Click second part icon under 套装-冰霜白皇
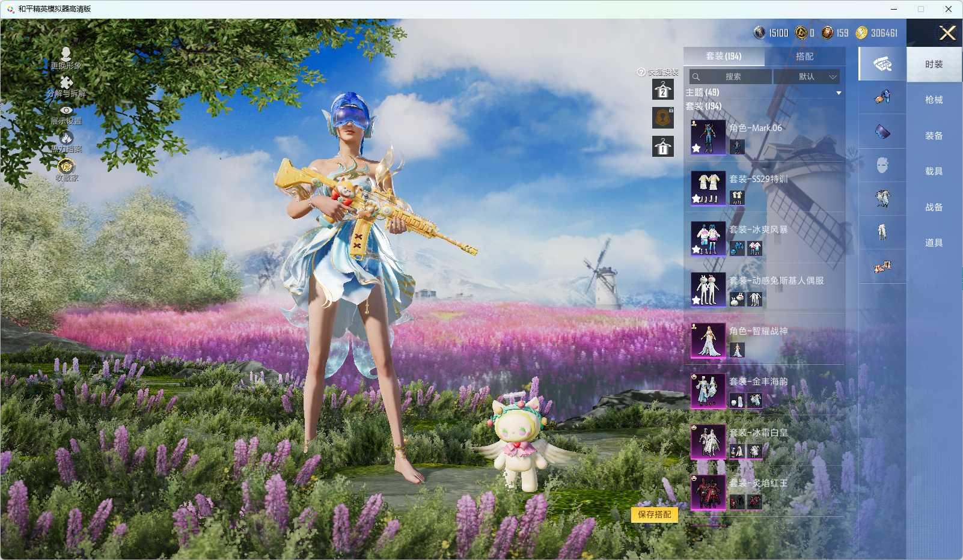The width and height of the screenshot is (963, 560). [755, 451]
